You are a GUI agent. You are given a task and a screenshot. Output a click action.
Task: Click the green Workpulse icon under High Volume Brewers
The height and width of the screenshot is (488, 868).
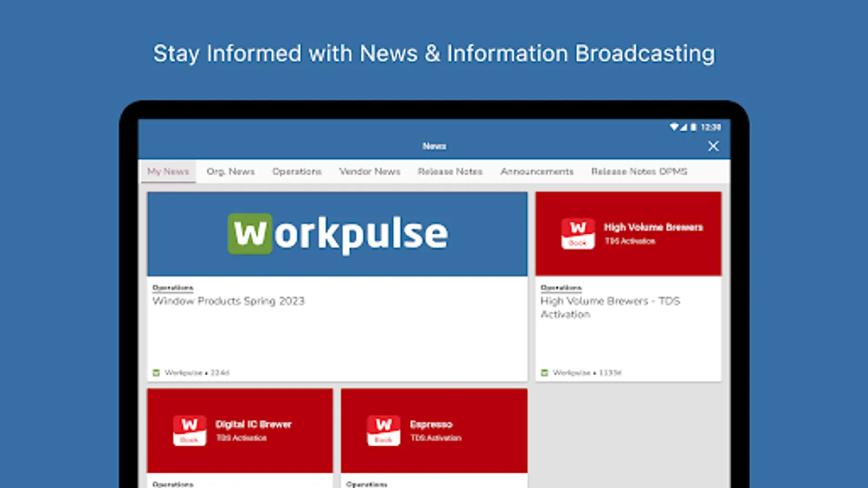coord(544,373)
